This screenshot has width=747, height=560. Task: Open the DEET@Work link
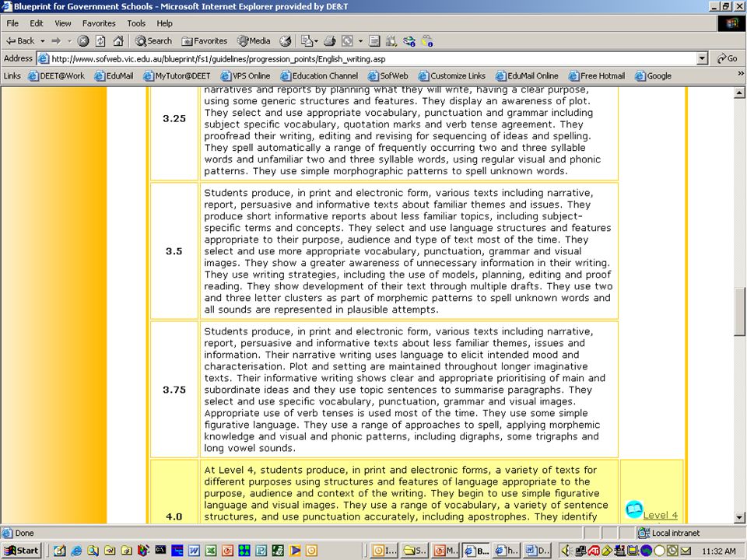tap(56, 75)
